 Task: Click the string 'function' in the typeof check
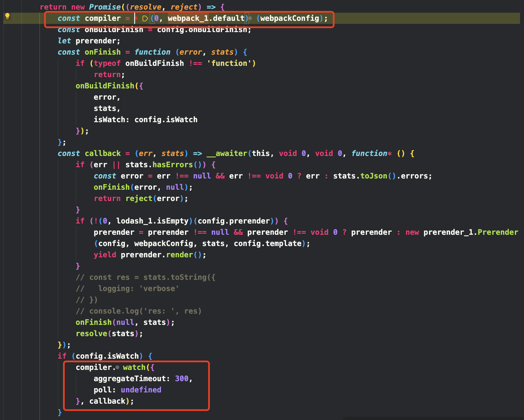(x=229, y=63)
